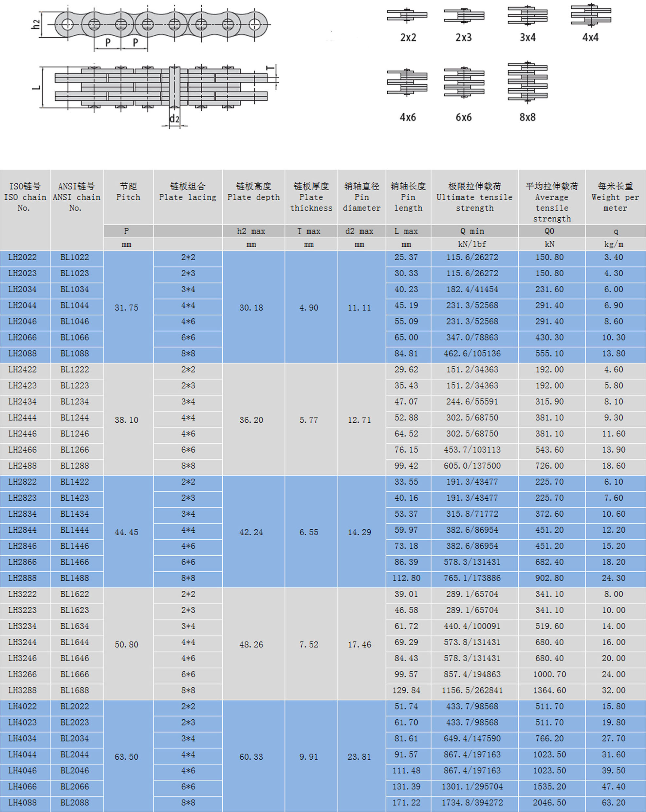Click the 4x6 plate lacing diagram
Screen dimensions: 646x812
tap(407, 83)
